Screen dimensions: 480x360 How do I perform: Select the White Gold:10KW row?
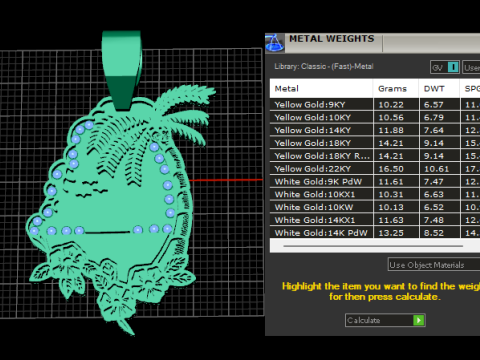(x=375, y=207)
